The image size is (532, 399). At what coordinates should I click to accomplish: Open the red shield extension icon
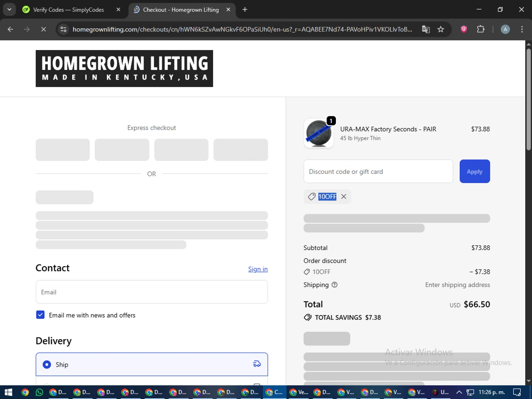[464, 29]
